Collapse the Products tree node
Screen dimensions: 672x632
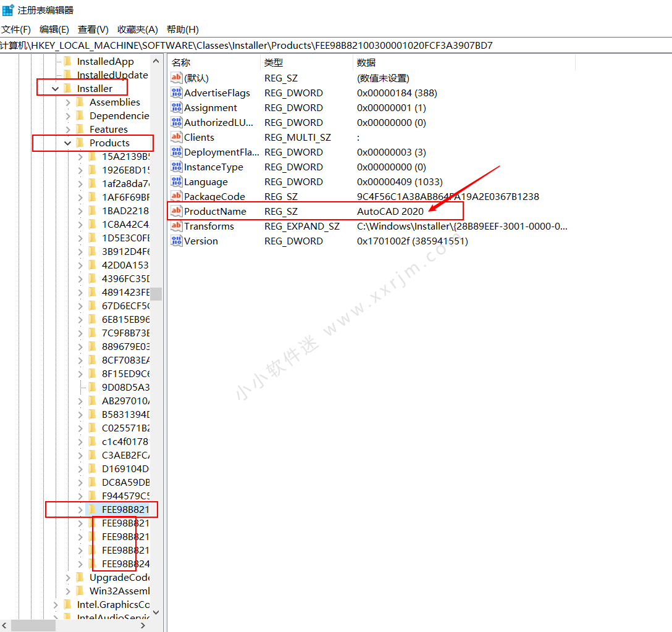point(68,143)
